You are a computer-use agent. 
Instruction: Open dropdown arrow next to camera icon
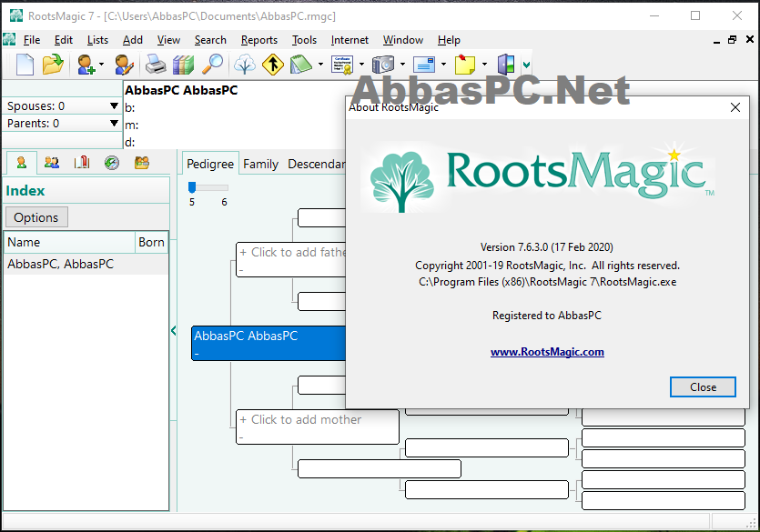tap(402, 64)
